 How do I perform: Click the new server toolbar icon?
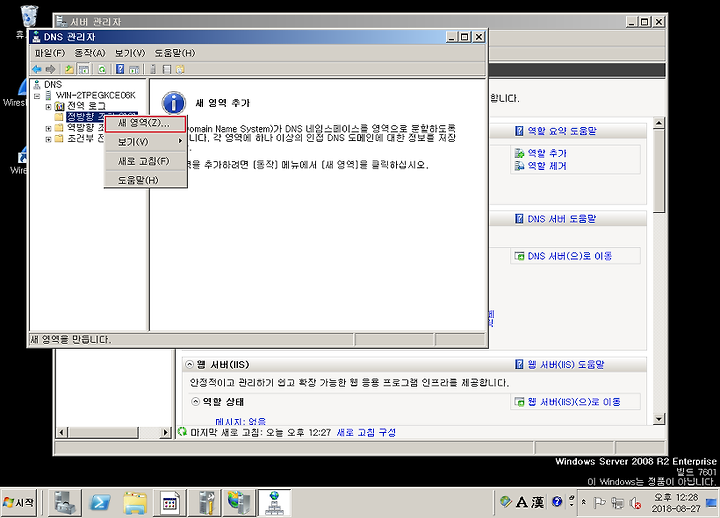click(x=153, y=69)
